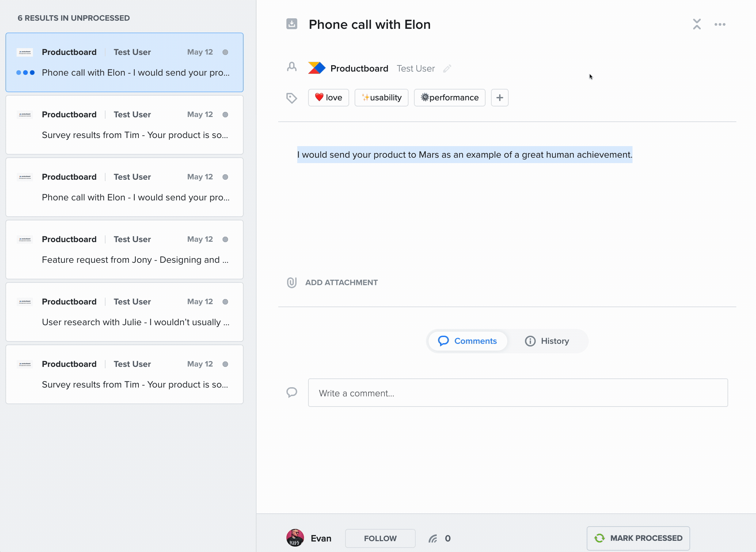Click source logo on Feature request card
Screen dimensions: 756x552
coord(25,239)
